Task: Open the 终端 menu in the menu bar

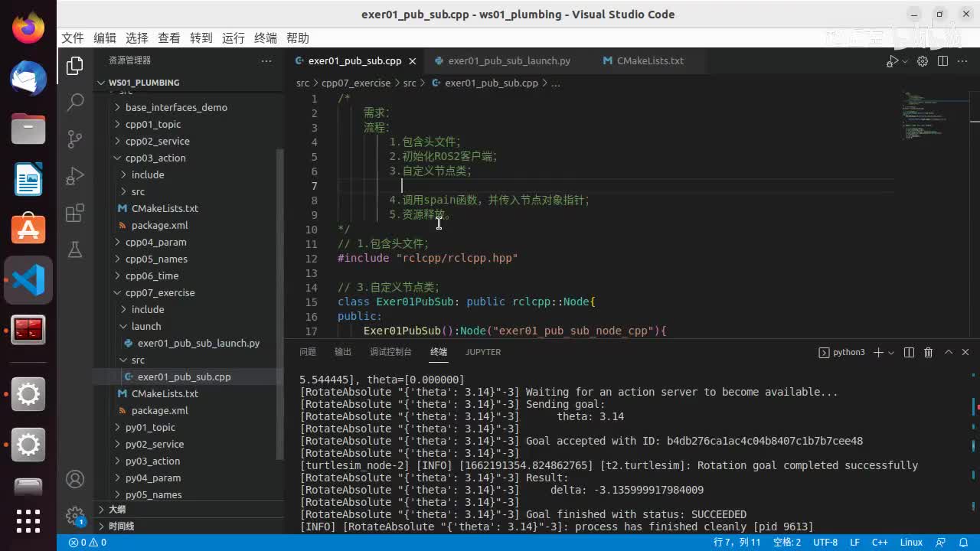Action: pyautogui.click(x=265, y=38)
